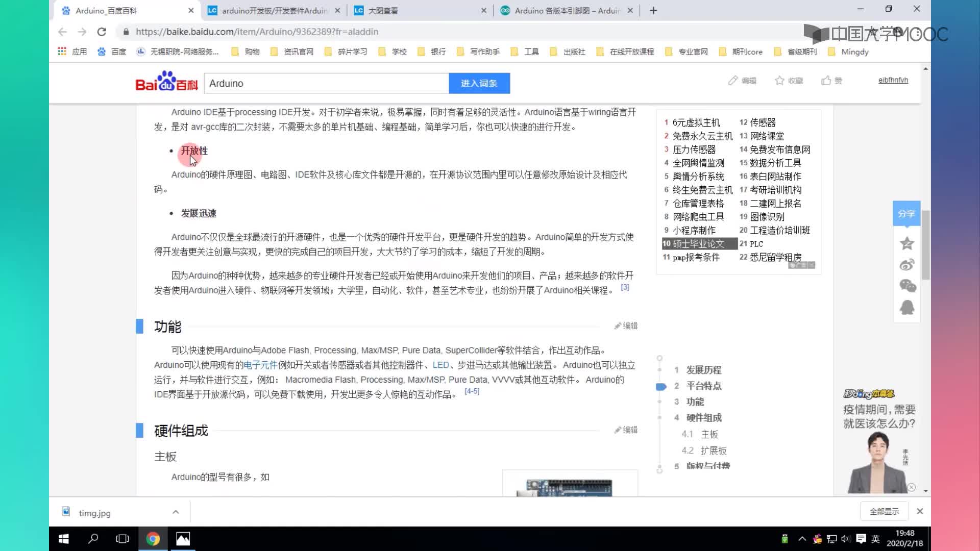Share to WeChat icon
Image resolution: width=980 pixels, height=551 pixels.
[907, 286]
